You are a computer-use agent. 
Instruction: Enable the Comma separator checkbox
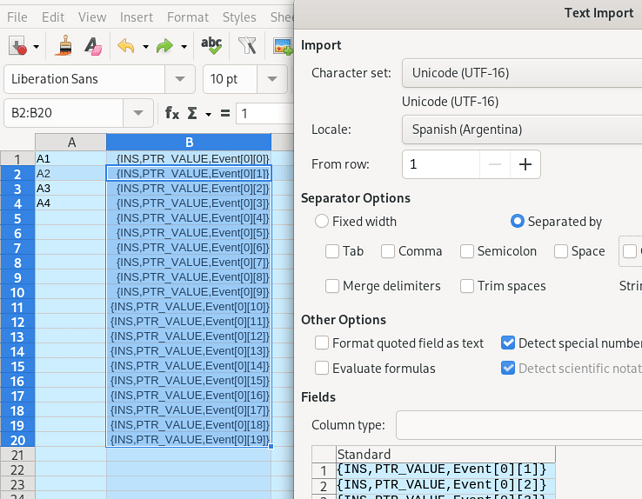point(388,251)
